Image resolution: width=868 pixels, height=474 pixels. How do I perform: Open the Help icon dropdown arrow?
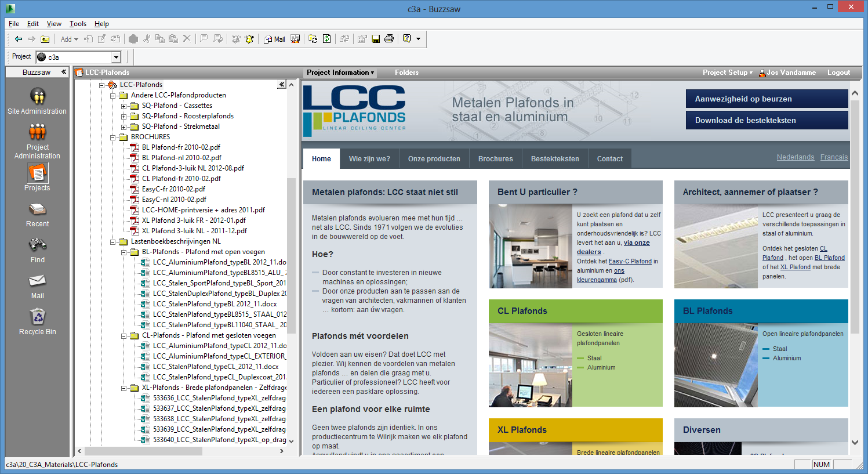(418, 39)
